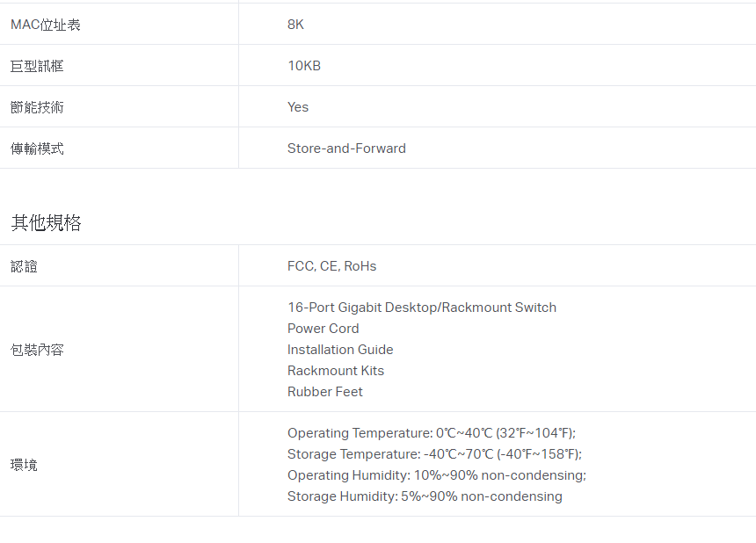756x543 pixels.
Task: Click the Rubber Feet line
Action: pyautogui.click(x=325, y=392)
